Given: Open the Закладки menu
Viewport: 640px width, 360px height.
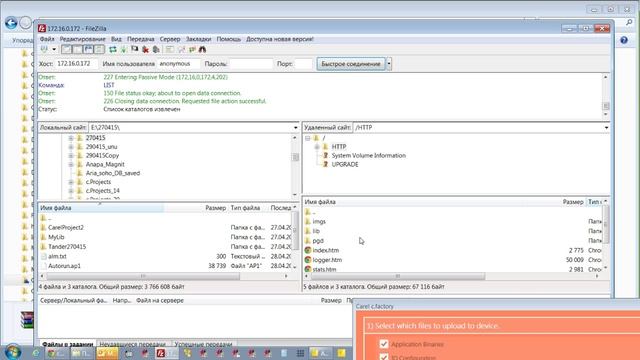Looking at the screenshot, I should (x=198, y=39).
